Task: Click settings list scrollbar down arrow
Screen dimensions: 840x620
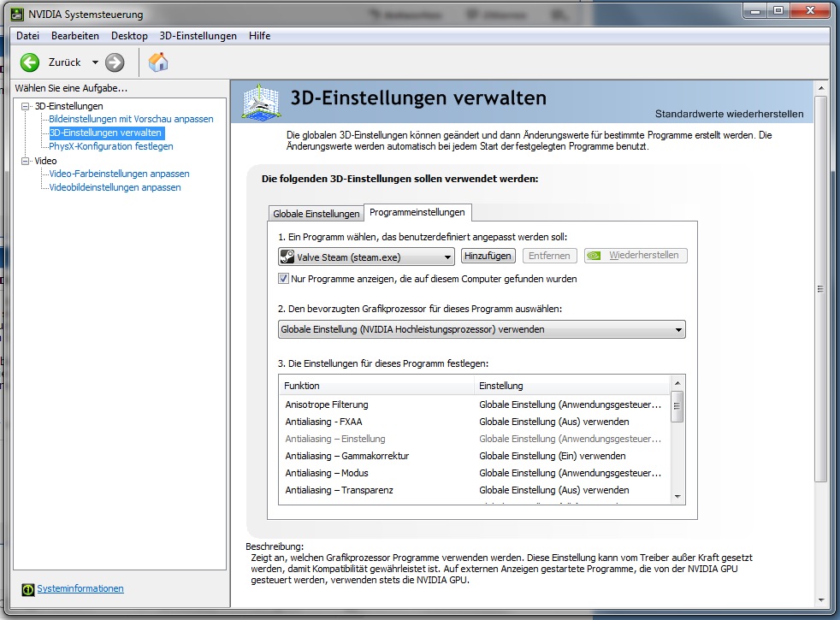Action: pyautogui.click(x=677, y=496)
